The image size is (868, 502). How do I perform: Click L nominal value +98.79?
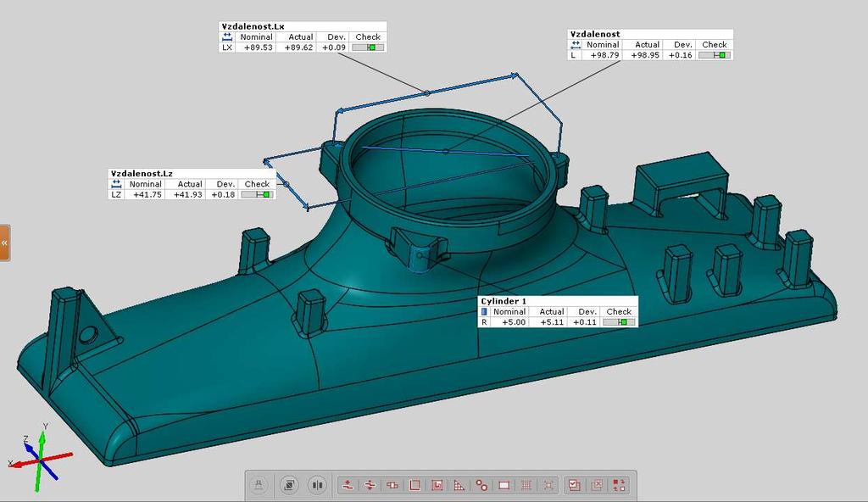click(x=604, y=55)
